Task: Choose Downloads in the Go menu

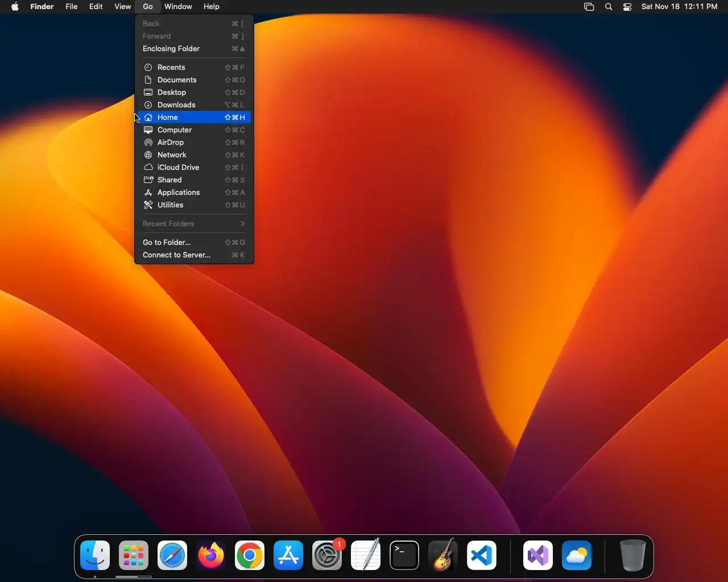Action: (194, 105)
